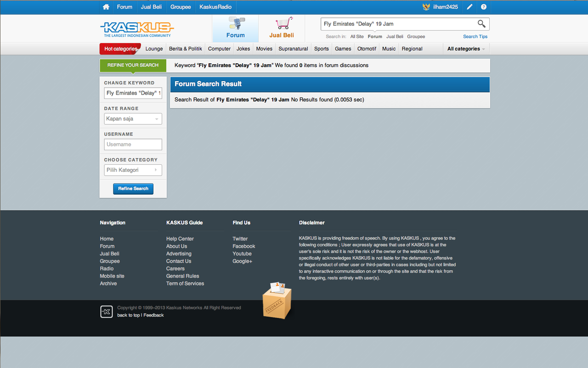Open Jual Beli in the top bar
The width and height of the screenshot is (588, 368).
(151, 7)
